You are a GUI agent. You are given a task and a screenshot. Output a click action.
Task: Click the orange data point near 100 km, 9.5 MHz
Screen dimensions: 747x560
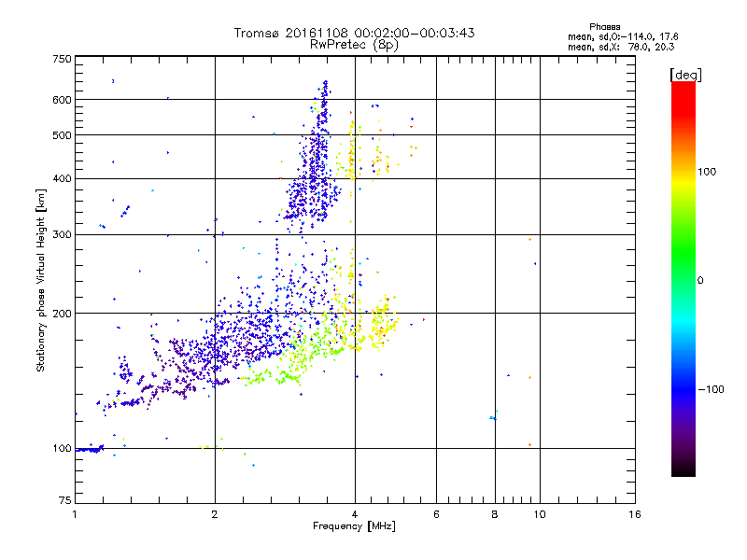529,445
